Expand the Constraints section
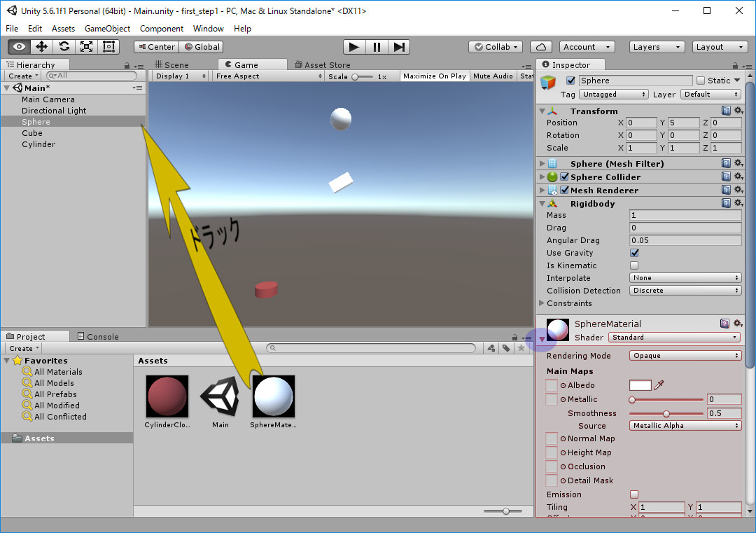 pyautogui.click(x=542, y=303)
